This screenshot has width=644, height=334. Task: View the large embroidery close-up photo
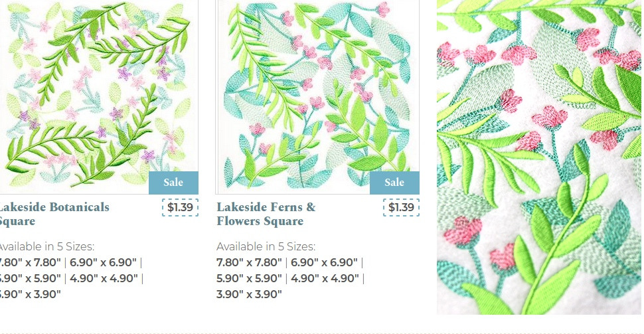tap(538, 157)
